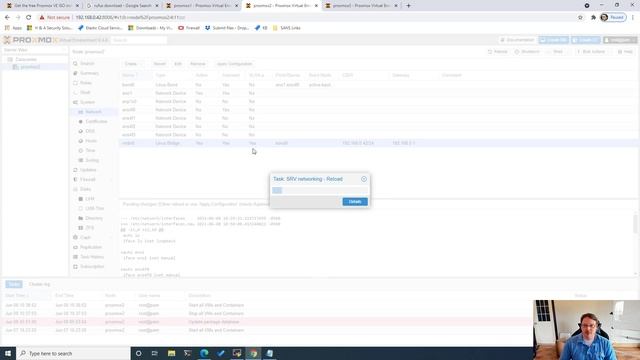This screenshot has height=360, width=640.
Task: Open the Notes section of the node
Action: (x=86, y=83)
